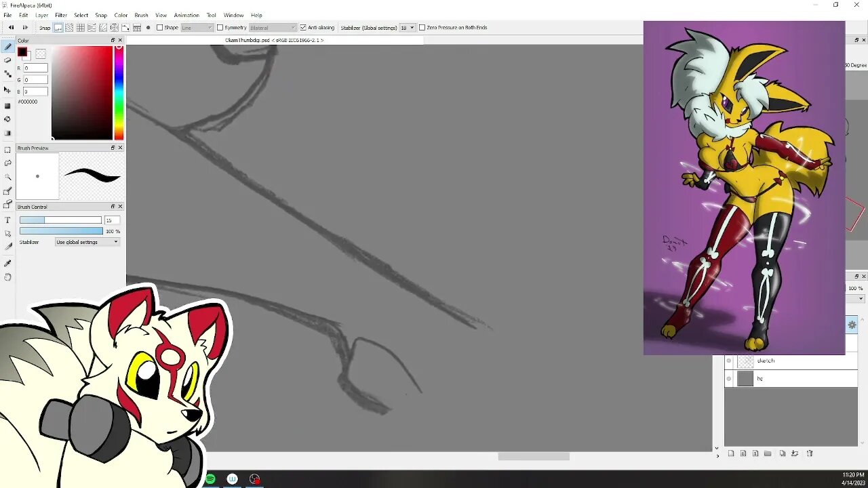The image size is (868, 488).
Task: Add a new layer in Layers panel
Action: coord(731,453)
